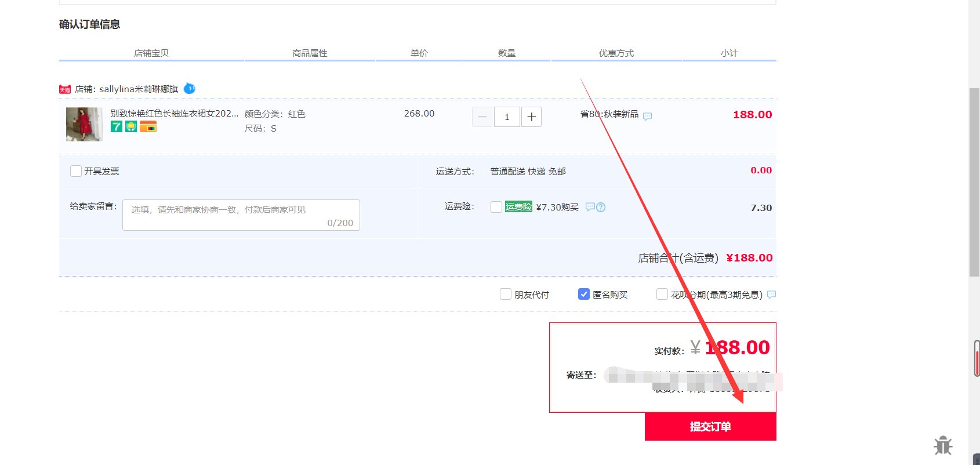Enable the 花呗分期 checkbox
This screenshot has height=465, width=980.
(662, 294)
